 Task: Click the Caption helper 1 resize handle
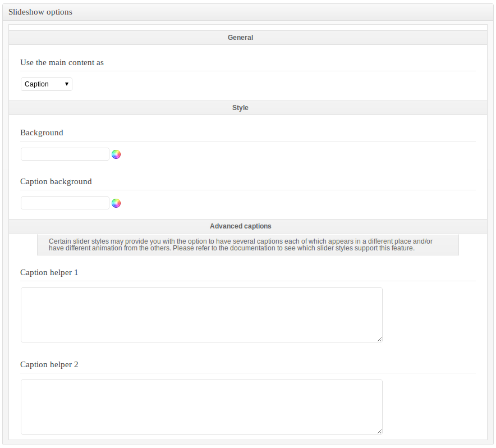click(379, 339)
